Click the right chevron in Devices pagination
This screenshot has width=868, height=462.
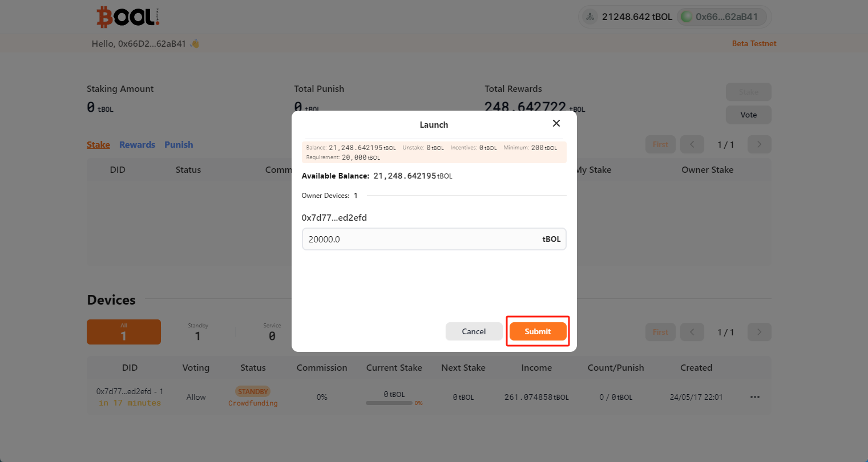tap(759, 331)
